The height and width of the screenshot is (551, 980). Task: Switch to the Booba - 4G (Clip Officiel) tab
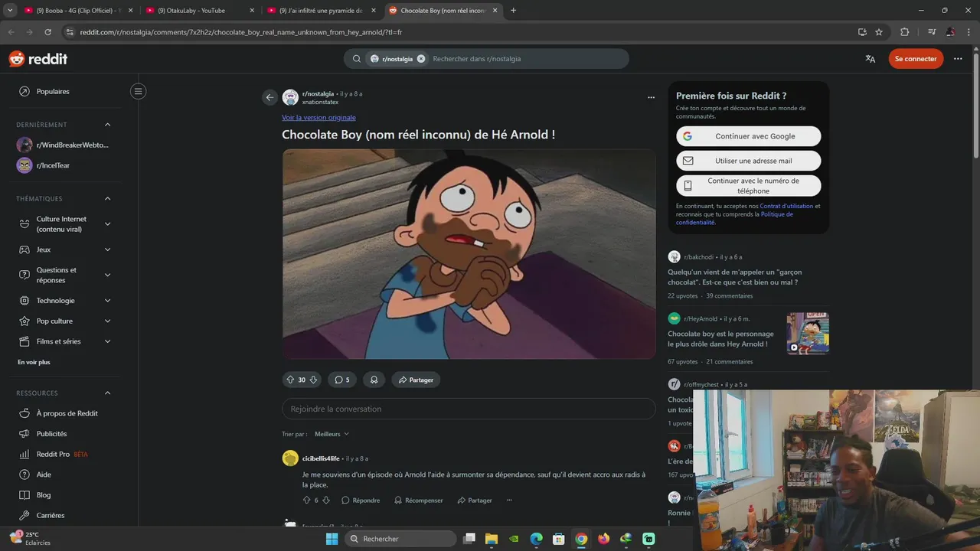[80, 11]
